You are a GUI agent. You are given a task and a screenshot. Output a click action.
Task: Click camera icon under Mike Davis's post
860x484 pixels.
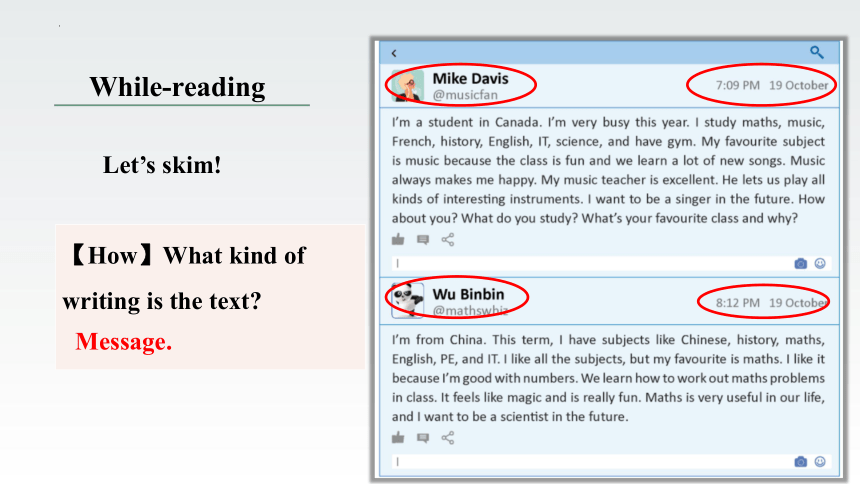801,264
